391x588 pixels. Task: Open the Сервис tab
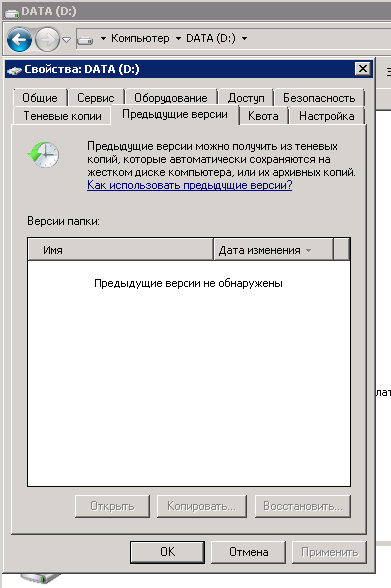[96, 98]
